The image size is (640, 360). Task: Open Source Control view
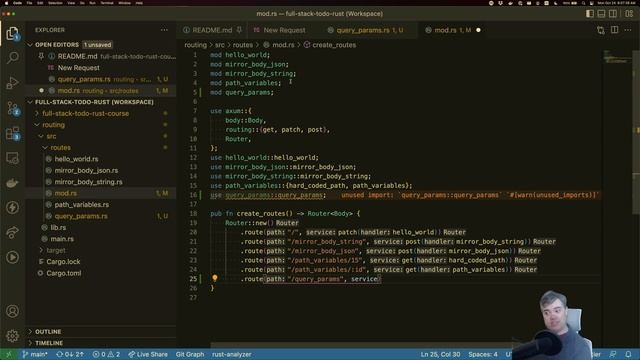[12, 109]
